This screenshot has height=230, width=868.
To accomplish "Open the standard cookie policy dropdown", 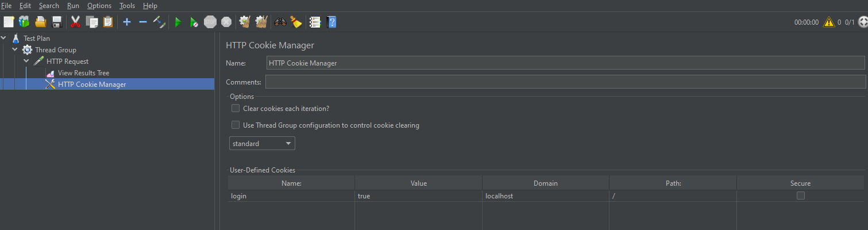I will (262, 143).
